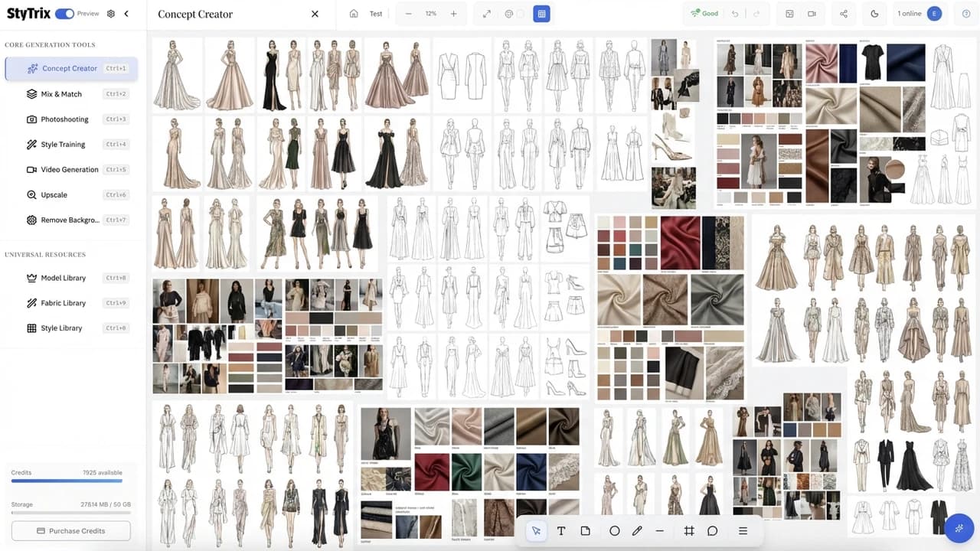Viewport: 980px width, 551px height.
Task: Pick the sticky note tool
Action: point(586,531)
